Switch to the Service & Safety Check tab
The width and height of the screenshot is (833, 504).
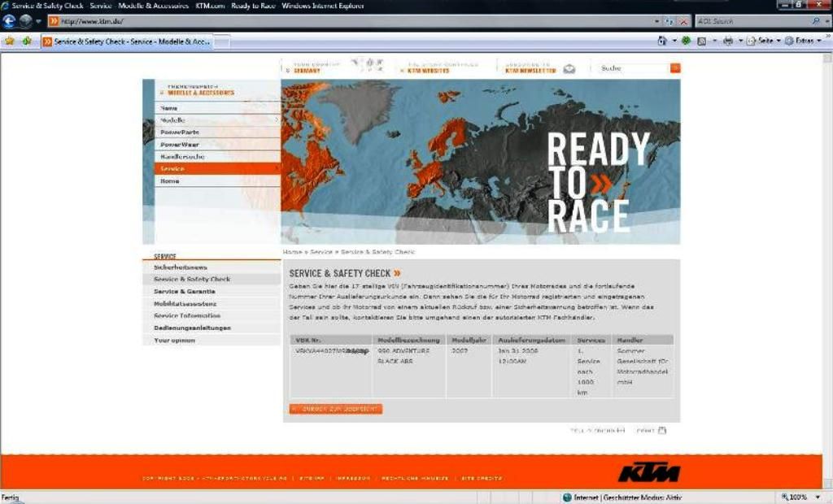(126, 41)
